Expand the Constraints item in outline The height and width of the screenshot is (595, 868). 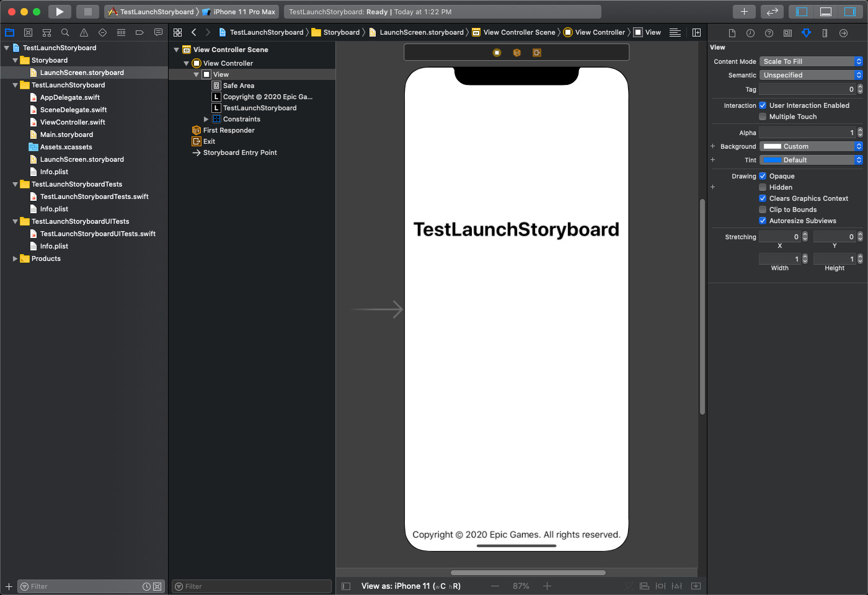point(206,119)
